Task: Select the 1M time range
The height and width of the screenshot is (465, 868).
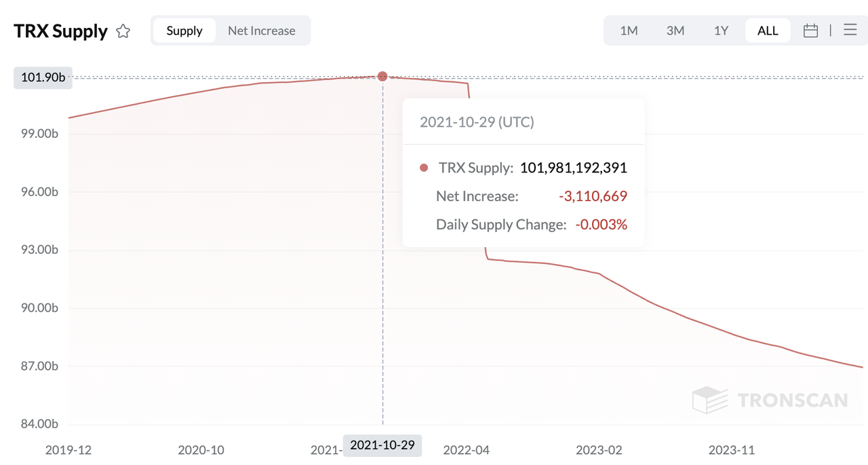Action: 627,31
